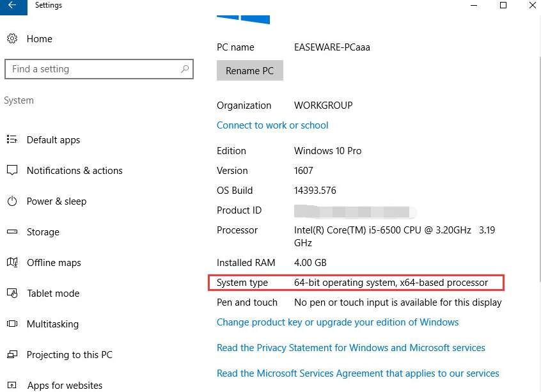Open Microsoft Services Agreement link
The height and width of the screenshot is (392, 541).
coord(357,373)
